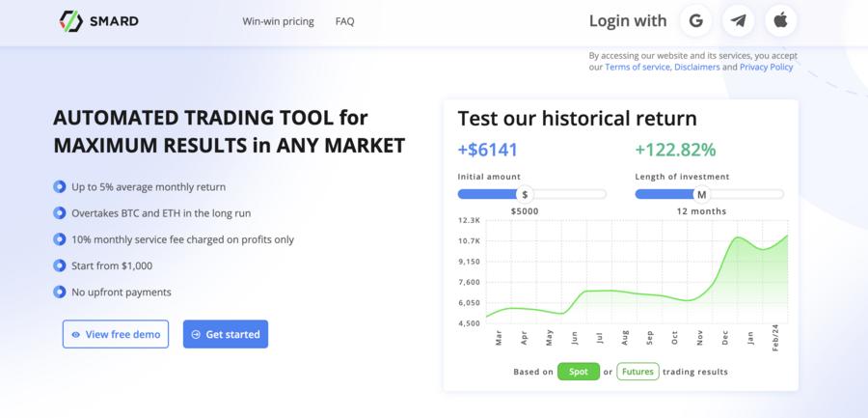Open the FAQ menu item
Viewport: 868px width, 418px height.
[x=345, y=21]
